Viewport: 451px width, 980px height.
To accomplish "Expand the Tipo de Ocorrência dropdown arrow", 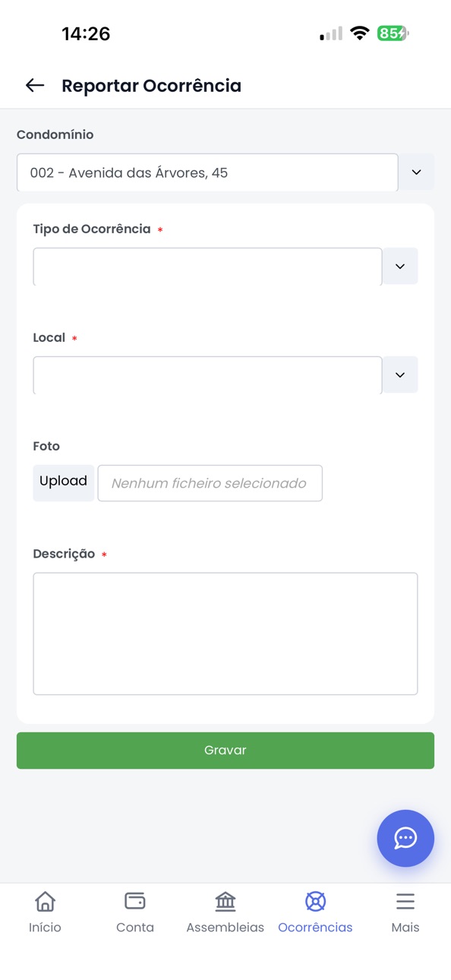I will (x=400, y=266).
